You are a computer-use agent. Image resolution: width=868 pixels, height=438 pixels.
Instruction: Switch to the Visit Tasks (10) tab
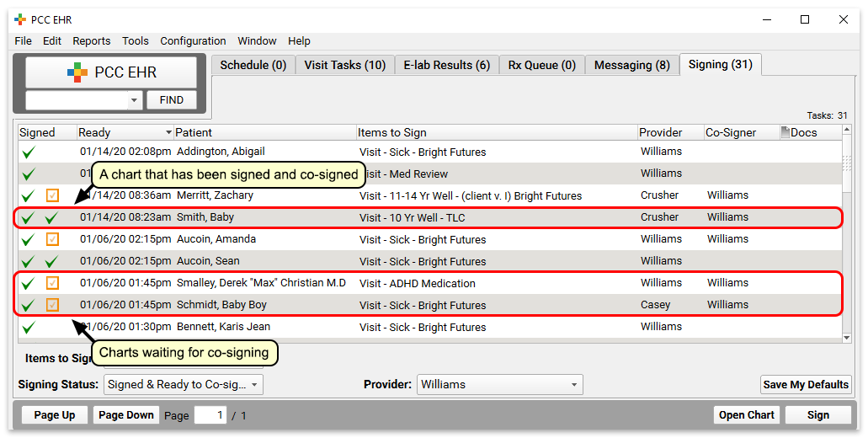(x=345, y=65)
